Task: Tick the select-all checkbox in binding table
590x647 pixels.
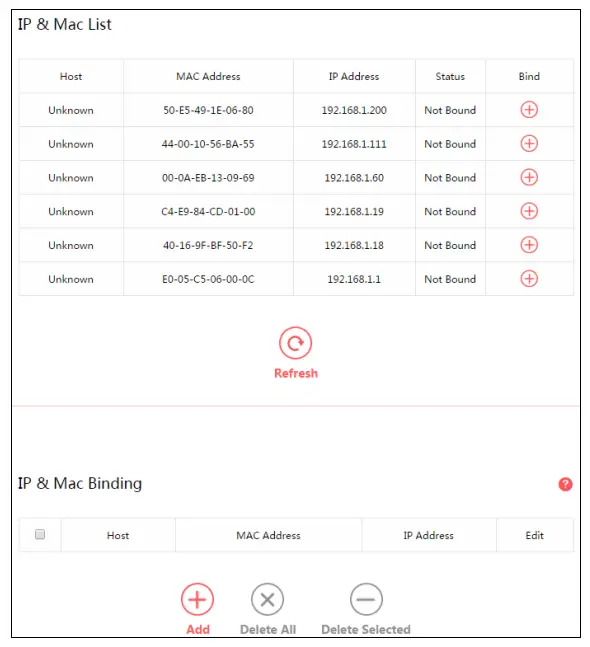Action: (x=40, y=535)
